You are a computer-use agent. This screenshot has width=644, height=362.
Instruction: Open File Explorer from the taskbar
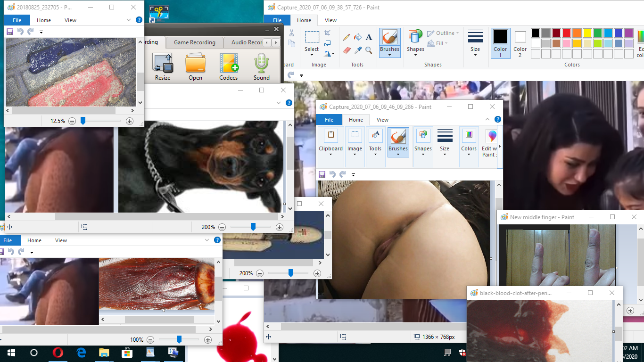[x=104, y=353]
